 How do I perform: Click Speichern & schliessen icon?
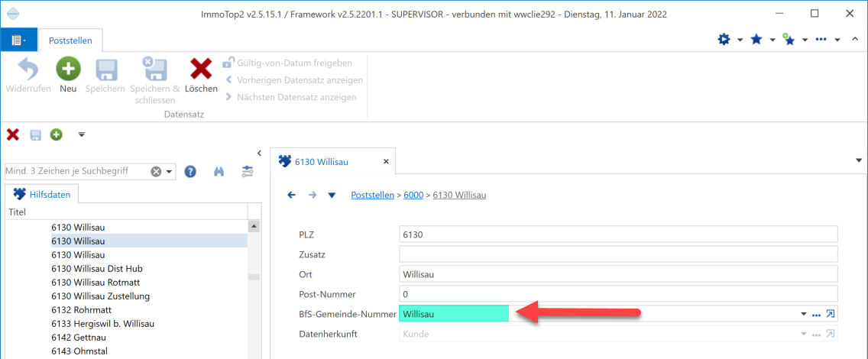pyautogui.click(x=155, y=70)
